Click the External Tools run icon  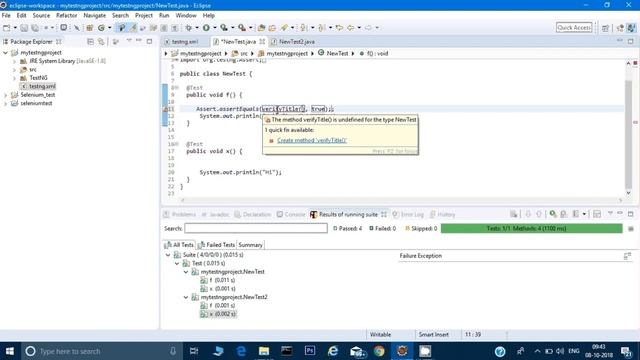(x=242, y=28)
